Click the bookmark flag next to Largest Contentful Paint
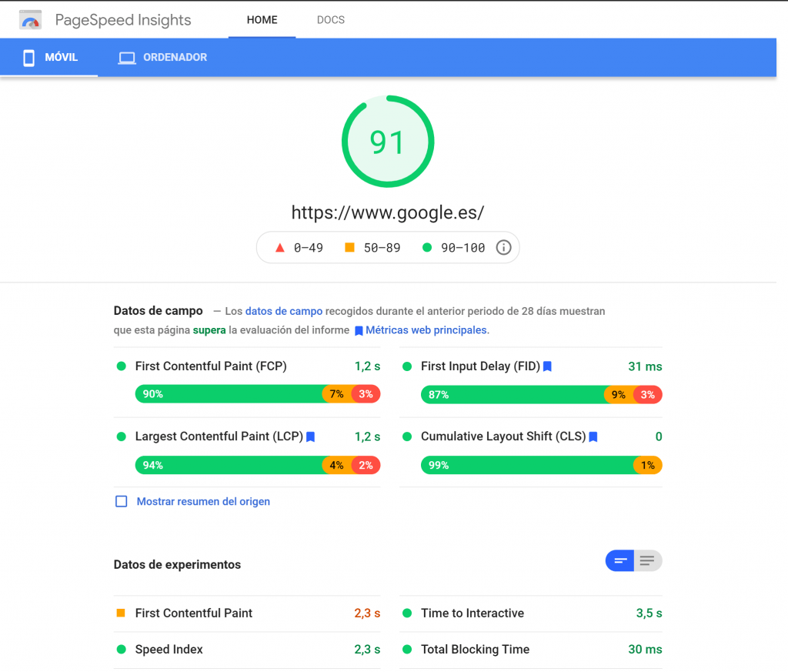 coord(310,436)
